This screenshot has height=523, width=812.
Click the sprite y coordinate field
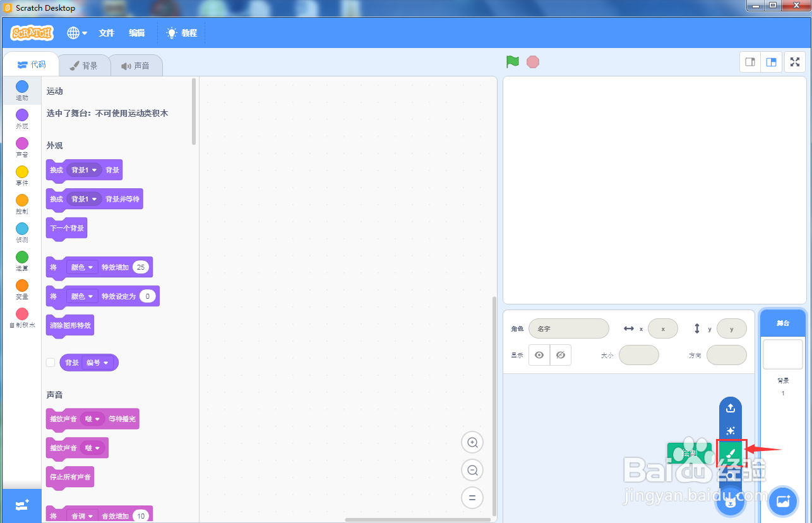click(732, 329)
